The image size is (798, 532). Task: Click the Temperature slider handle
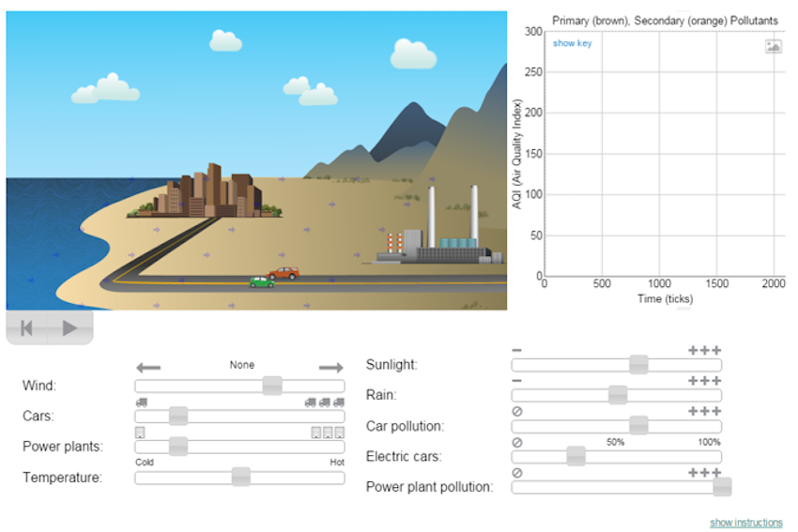241,477
